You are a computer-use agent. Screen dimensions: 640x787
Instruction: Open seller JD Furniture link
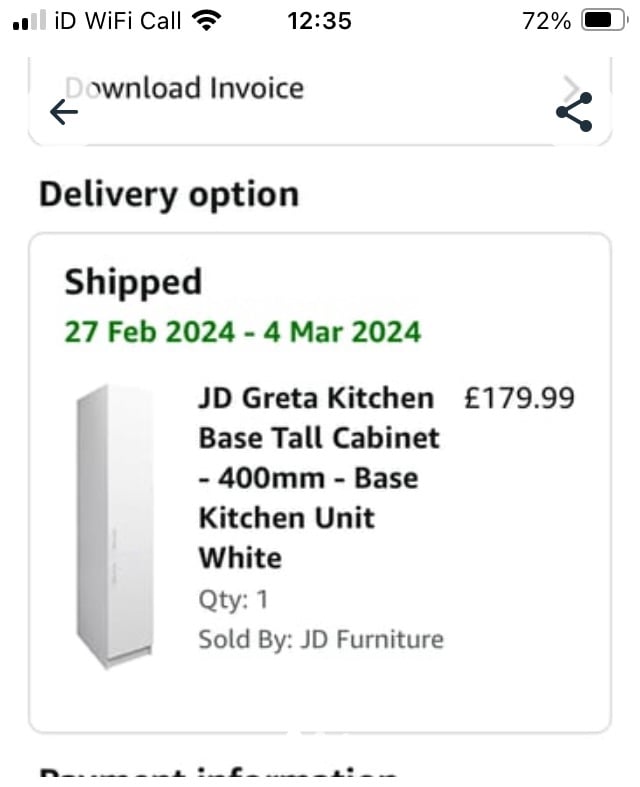(x=321, y=639)
